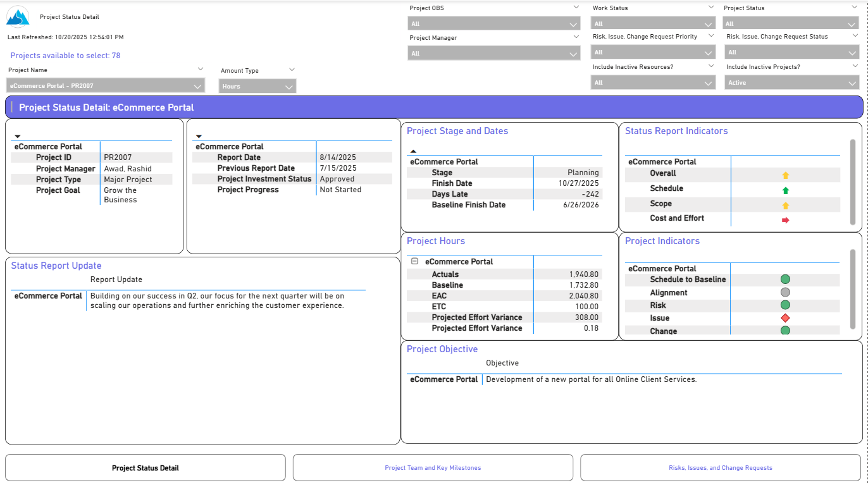Switch to Project Team and Key Milestones
This screenshot has width=868, height=485.
433,468
